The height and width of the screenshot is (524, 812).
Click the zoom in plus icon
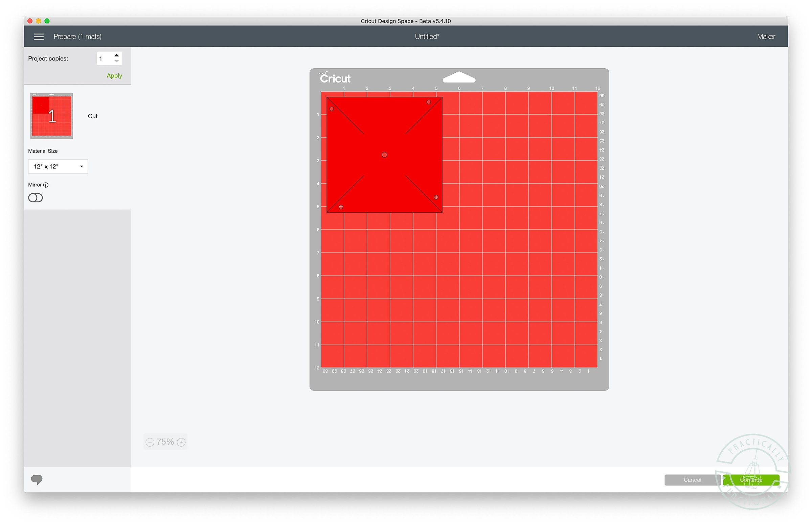pyautogui.click(x=181, y=442)
